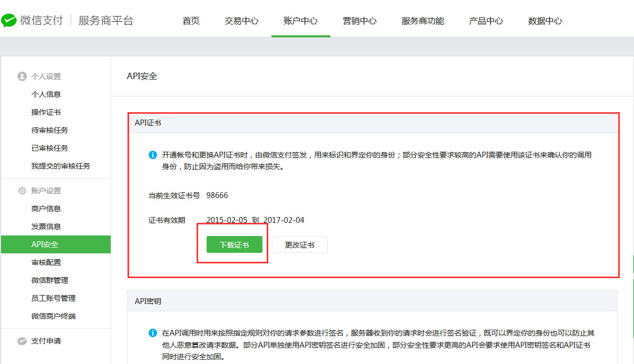This screenshot has width=634, height=364.
Task: Select 产品中心 in top navigation
Action: click(x=486, y=21)
